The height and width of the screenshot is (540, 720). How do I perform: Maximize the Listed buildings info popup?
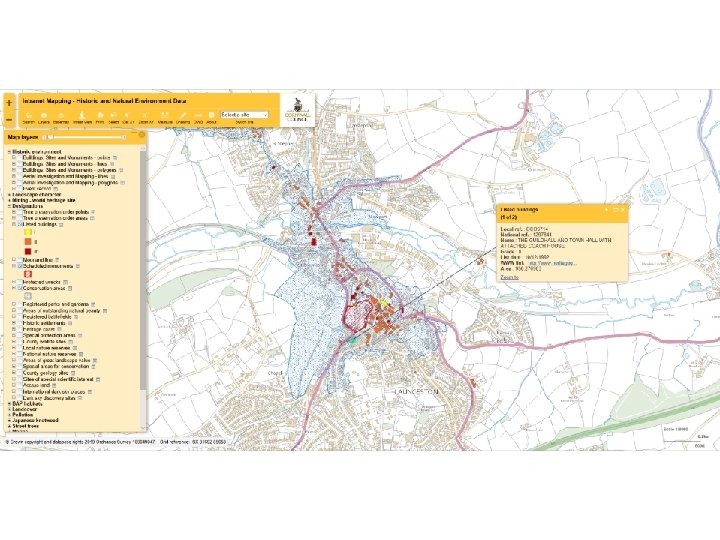615,210
